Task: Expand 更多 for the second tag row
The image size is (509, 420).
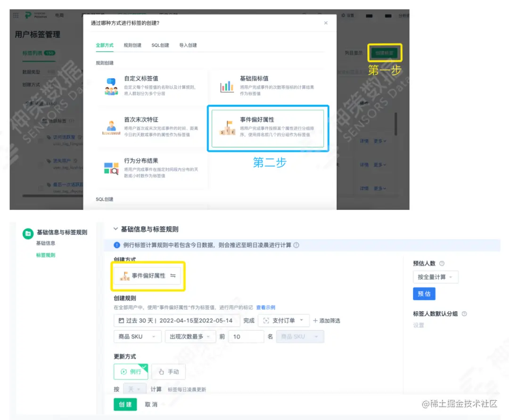Action: coord(380,165)
